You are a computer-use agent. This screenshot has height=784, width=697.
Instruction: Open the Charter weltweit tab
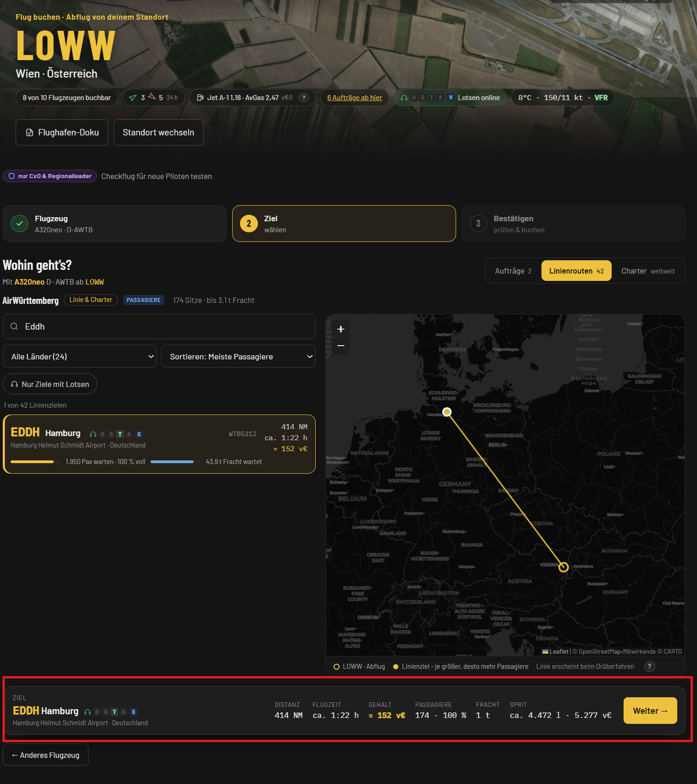point(648,271)
